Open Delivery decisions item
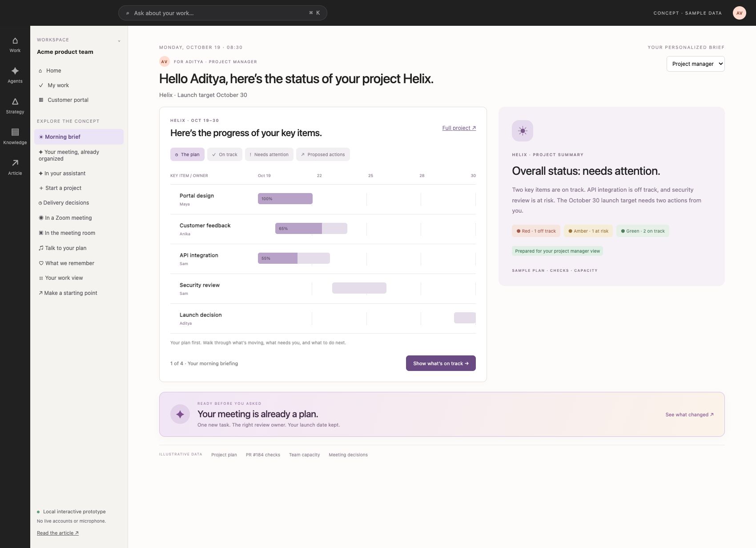This screenshot has width=756, height=548. [79, 203]
